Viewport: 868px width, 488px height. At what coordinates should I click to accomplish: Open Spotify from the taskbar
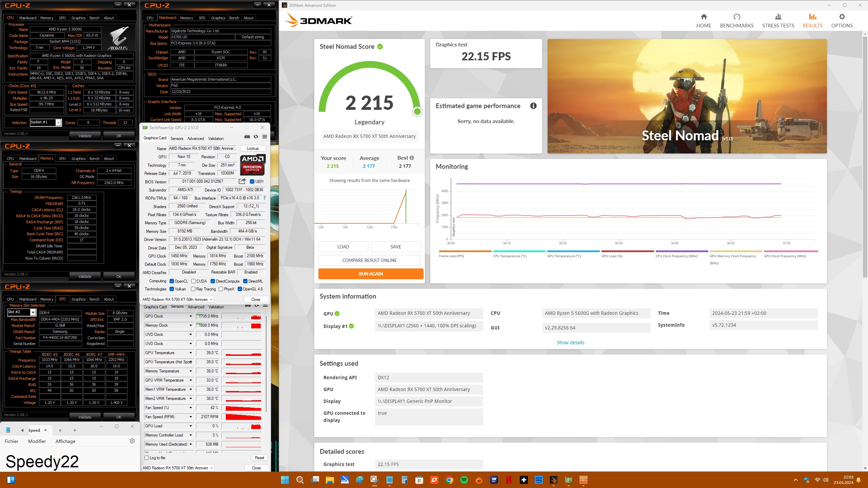click(x=464, y=480)
